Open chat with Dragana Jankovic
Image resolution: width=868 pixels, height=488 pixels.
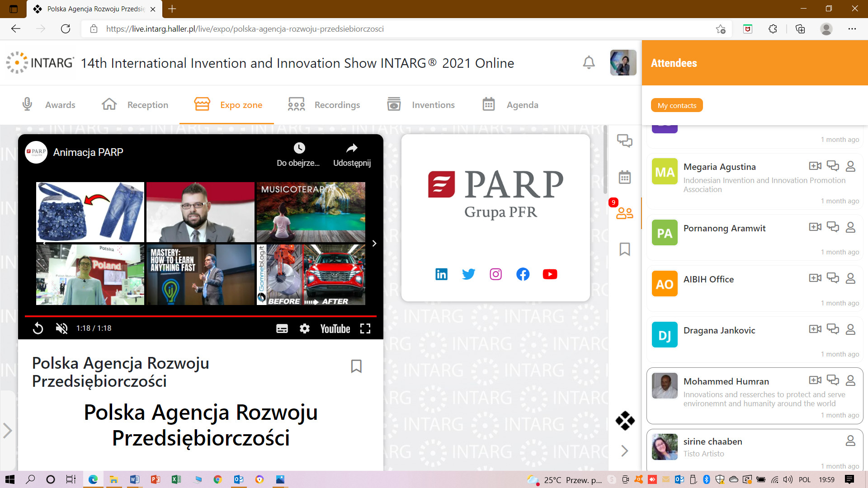pos(833,329)
